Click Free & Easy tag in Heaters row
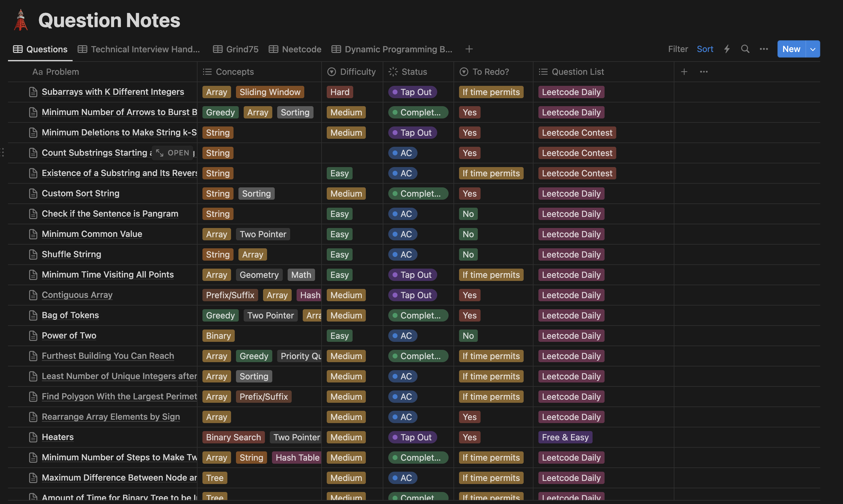 [x=565, y=437]
